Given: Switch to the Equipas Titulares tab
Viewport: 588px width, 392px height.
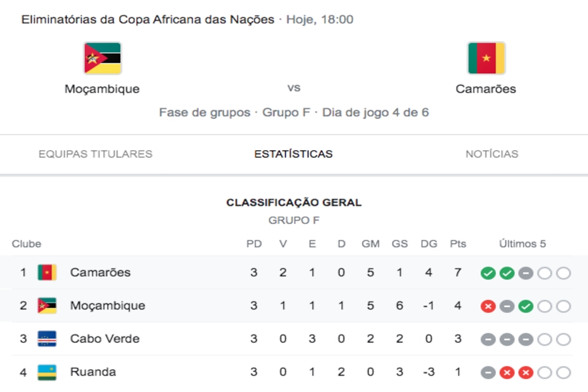Looking at the screenshot, I should 95,154.
